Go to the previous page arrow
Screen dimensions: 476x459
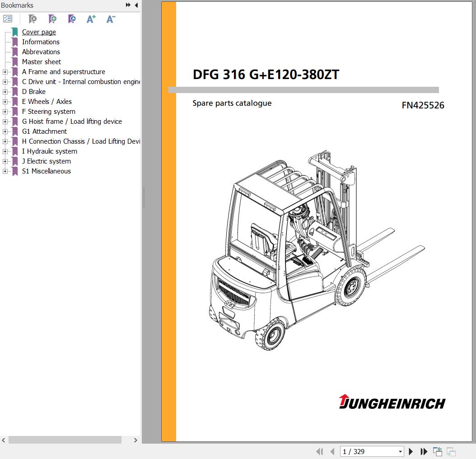332,451
